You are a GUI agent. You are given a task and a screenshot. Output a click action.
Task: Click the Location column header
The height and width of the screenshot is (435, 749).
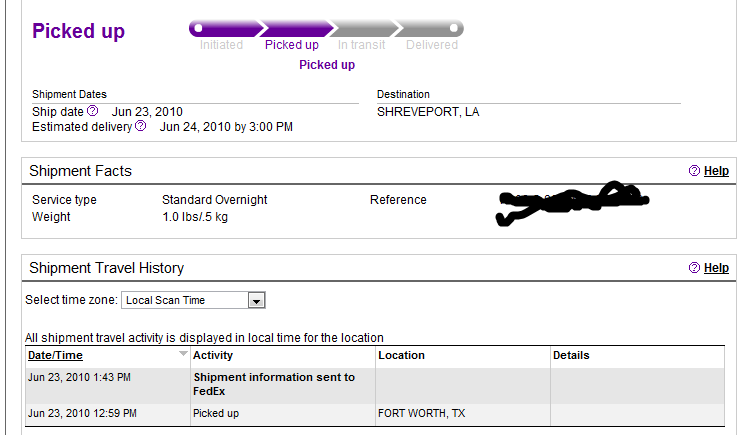401,355
